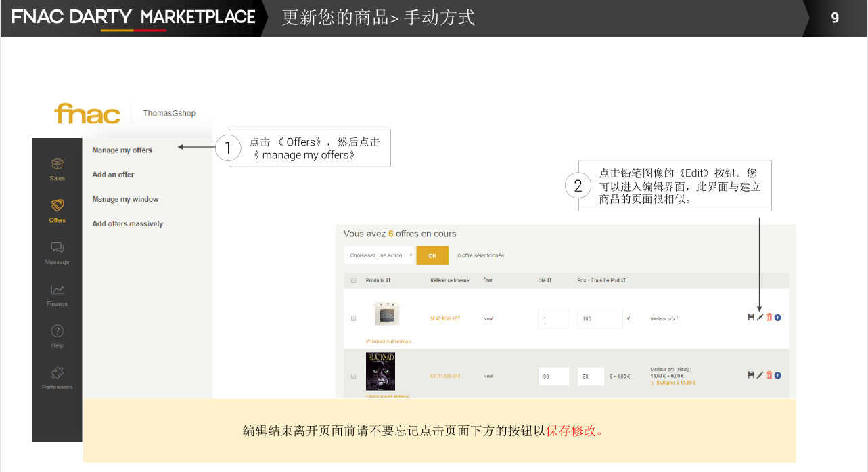This screenshot has height=472, width=868.
Task: Click the 'Vous avez 6 offres en cours' heading
Action: pyautogui.click(x=400, y=234)
